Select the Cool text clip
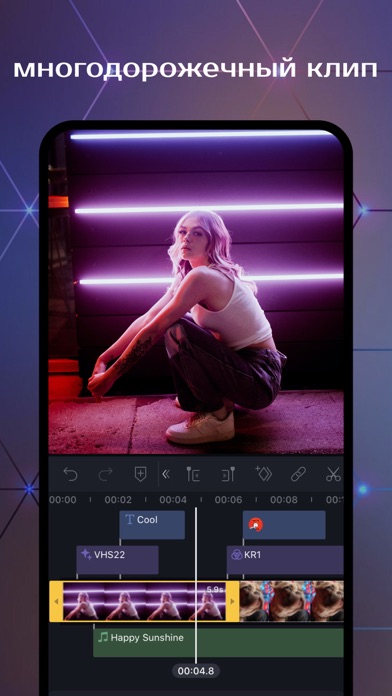Screen dimensions: 392x696 tap(152, 525)
